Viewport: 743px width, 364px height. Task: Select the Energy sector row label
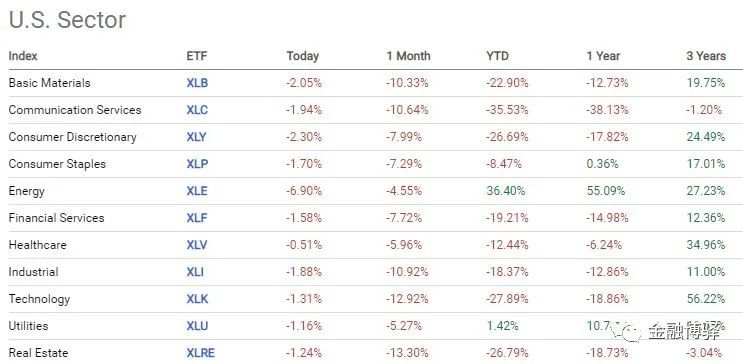27,191
